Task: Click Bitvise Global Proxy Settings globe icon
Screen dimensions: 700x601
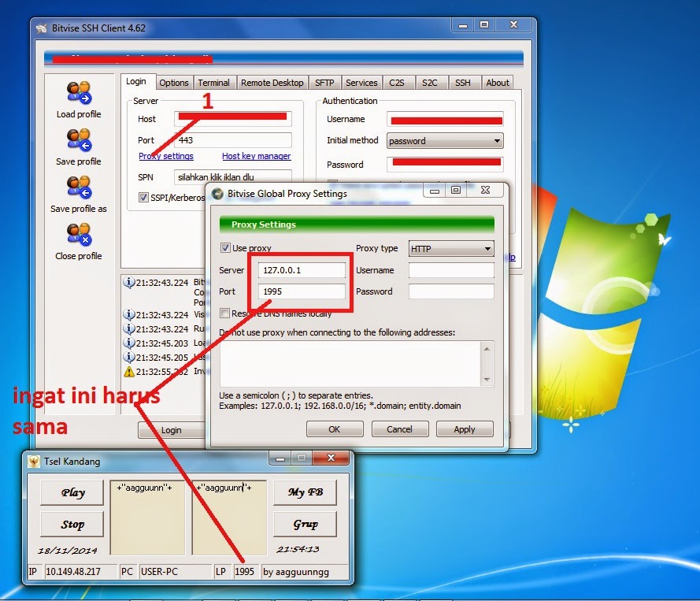Action: point(217,194)
